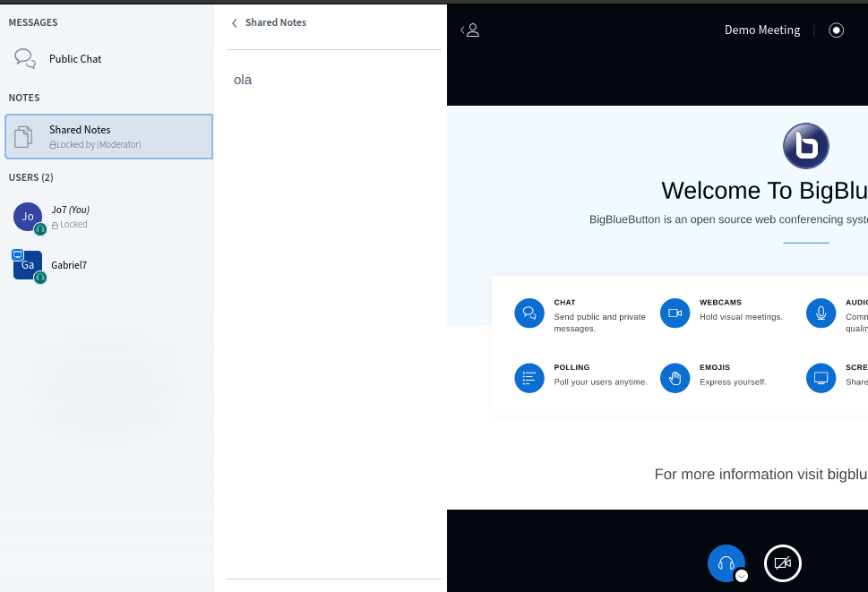Image resolution: width=868 pixels, height=592 pixels.
Task: Click the Public Chat bubble icon
Action: [25, 58]
